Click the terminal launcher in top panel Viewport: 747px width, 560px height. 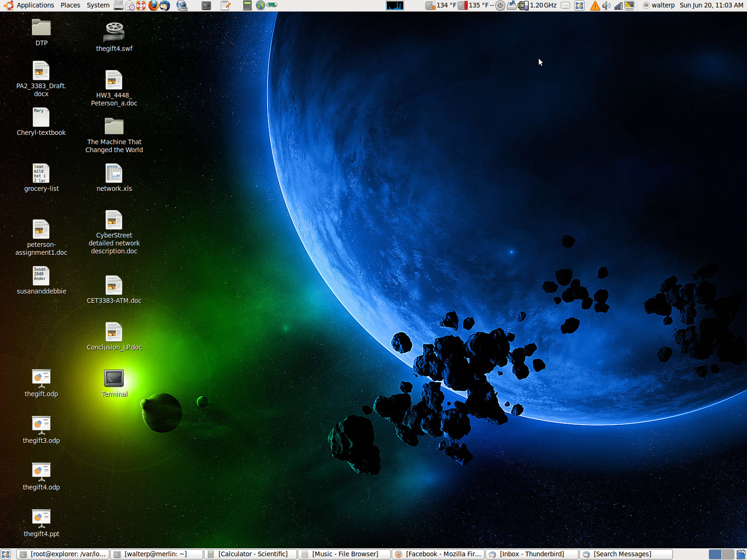point(206,6)
